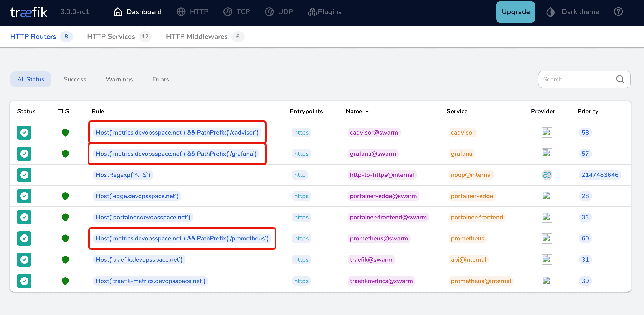The height and width of the screenshot is (315, 644).
Task: Switch to HTTP Middlewares tab
Action: click(205, 37)
